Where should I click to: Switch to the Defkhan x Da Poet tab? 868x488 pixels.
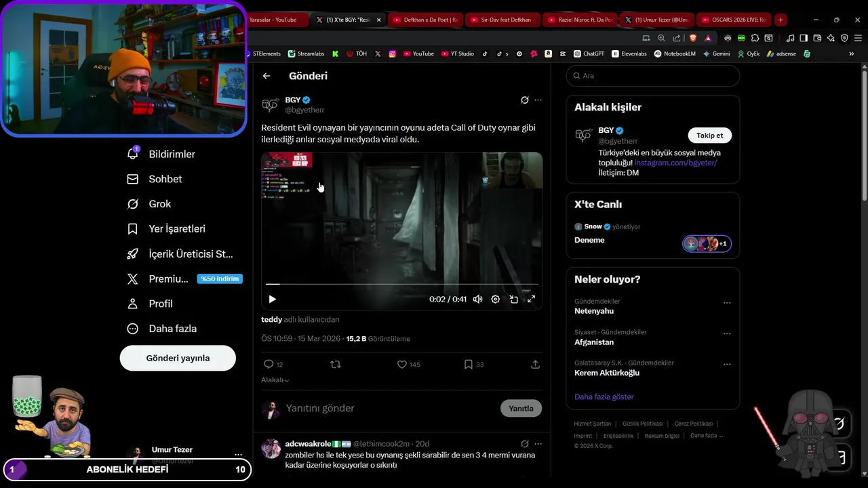(x=426, y=20)
